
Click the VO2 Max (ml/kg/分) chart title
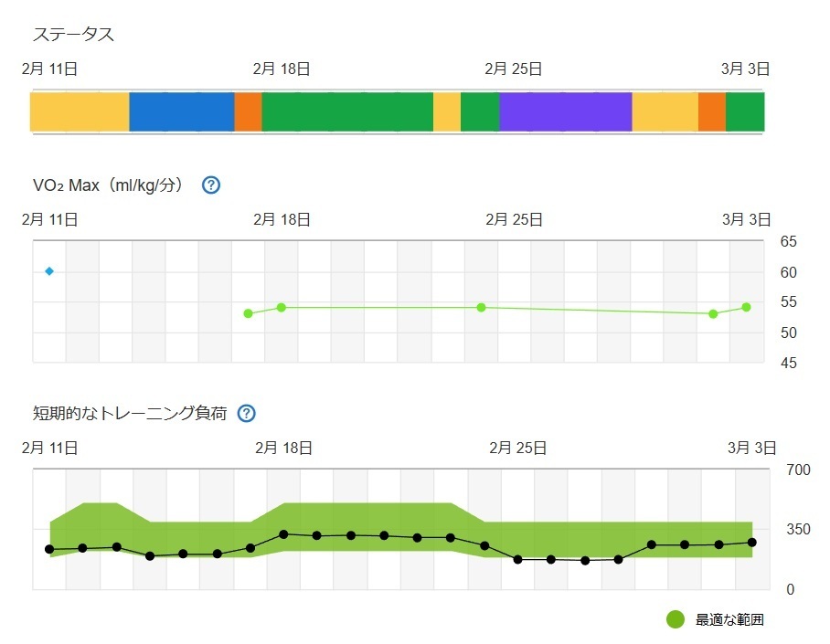pyautogui.click(x=108, y=185)
